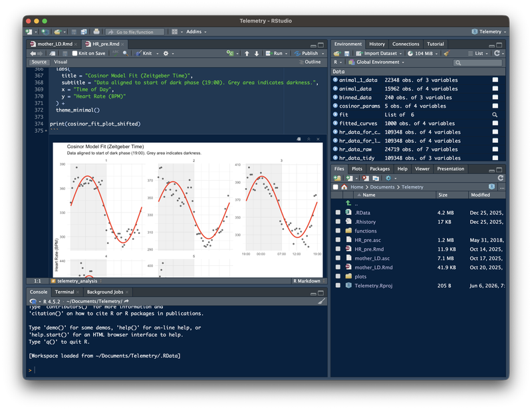Viewport: 532px width, 410px height.
Task: Click the Delete files icon in Files pane
Action: [365, 178]
